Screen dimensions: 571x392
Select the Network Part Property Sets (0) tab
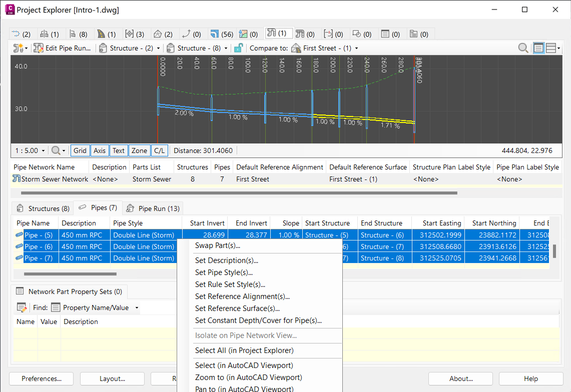[x=69, y=291]
